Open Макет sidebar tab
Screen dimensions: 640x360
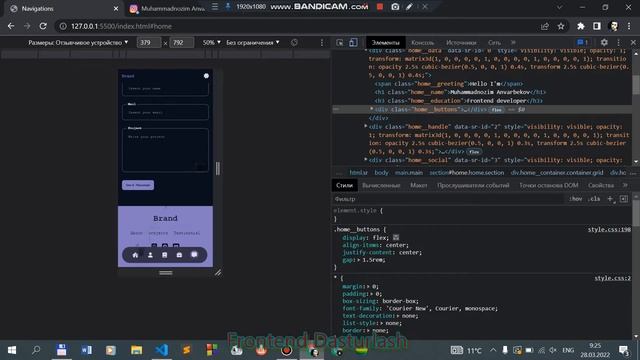point(419,185)
